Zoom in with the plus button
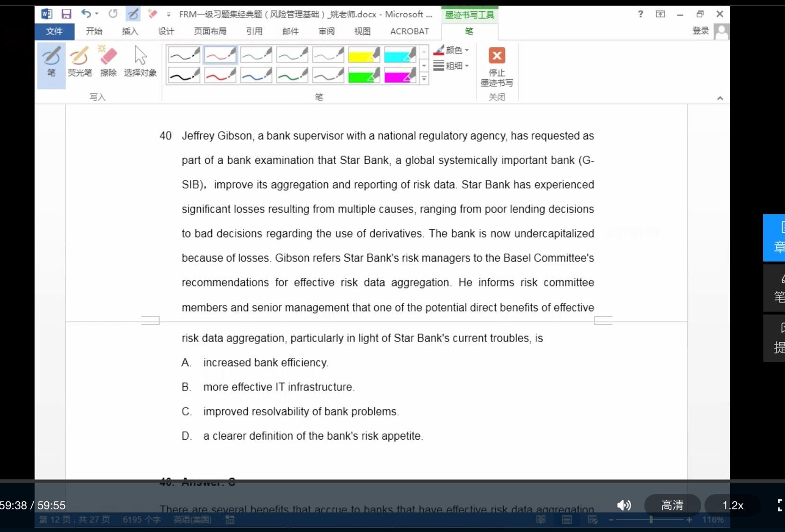Viewport: 785px width, 532px height. (x=689, y=520)
